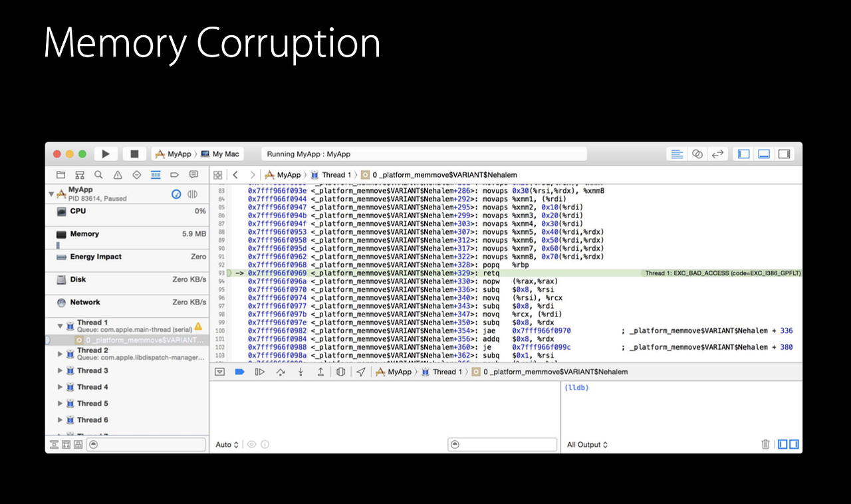Select the Breakpoint navigator
Screen dimensions: 851x504
pyautogui.click(x=174, y=174)
